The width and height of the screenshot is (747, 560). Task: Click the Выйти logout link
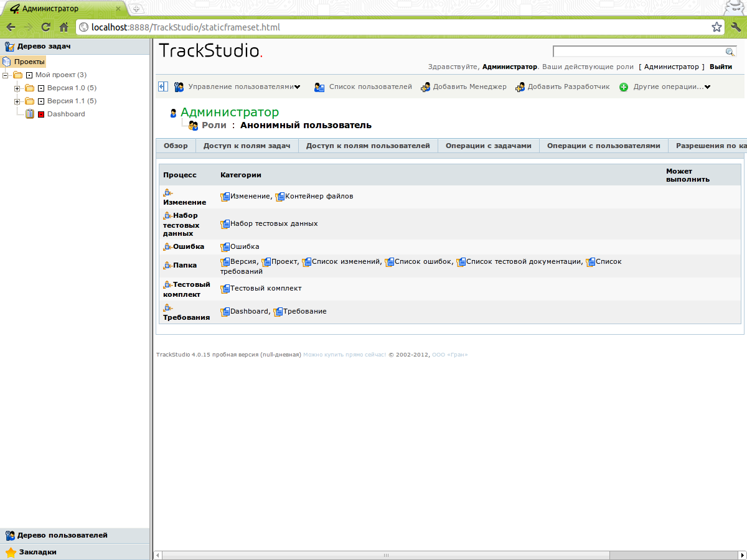[721, 67]
